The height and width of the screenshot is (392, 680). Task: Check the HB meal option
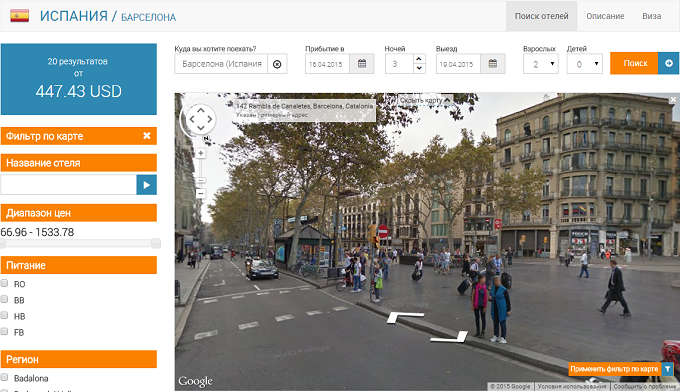point(4,315)
